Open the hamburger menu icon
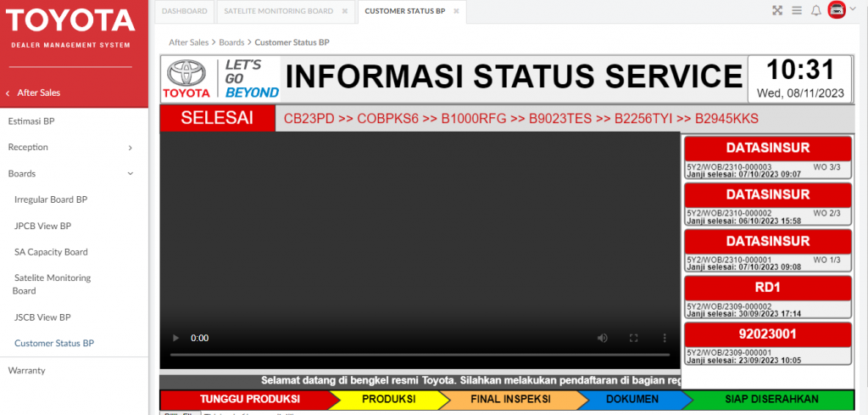Viewport: 868px width, 415px height. [x=797, y=10]
